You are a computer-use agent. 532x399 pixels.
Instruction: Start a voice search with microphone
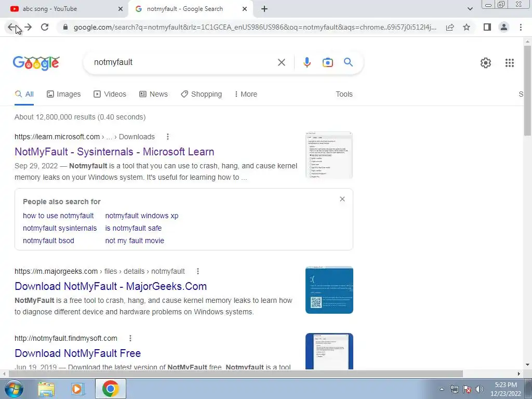pos(307,62)
